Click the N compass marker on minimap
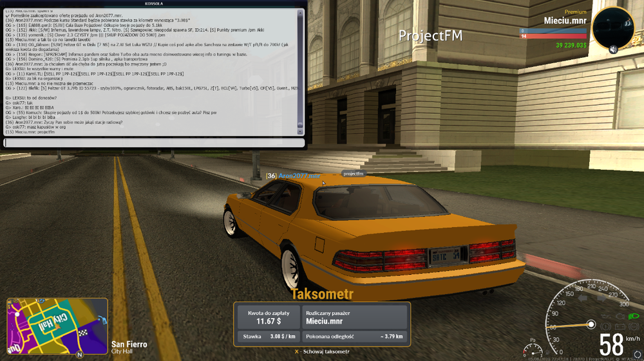The image size is (644, 361). tap(80, 355)
